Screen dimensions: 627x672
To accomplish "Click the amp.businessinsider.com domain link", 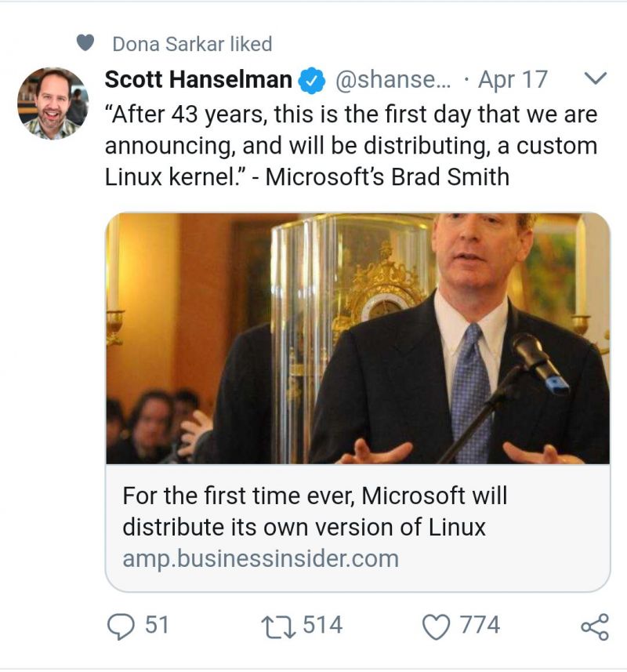I will click(x=260, y=559).
